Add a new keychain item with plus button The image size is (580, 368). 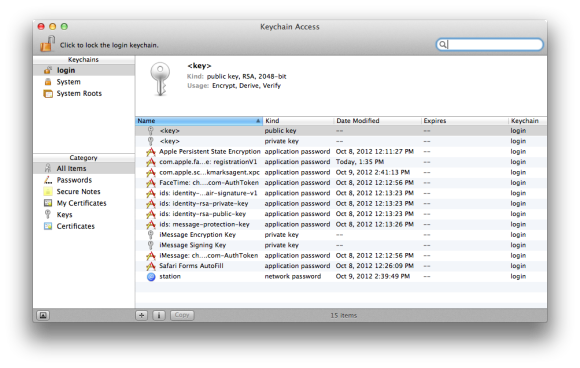(142, 315)
